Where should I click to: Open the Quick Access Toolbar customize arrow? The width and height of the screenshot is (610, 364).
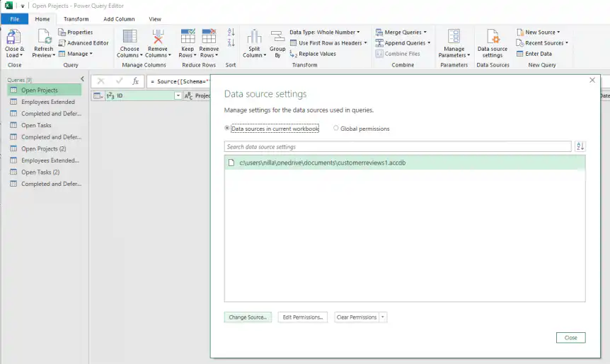pyautogui.click(x=23, y=6)
